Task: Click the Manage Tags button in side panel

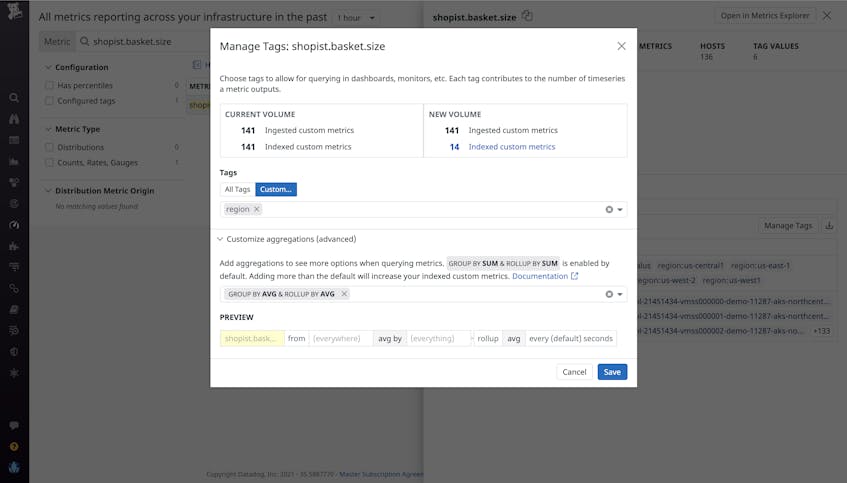Action: coord(788,225)
